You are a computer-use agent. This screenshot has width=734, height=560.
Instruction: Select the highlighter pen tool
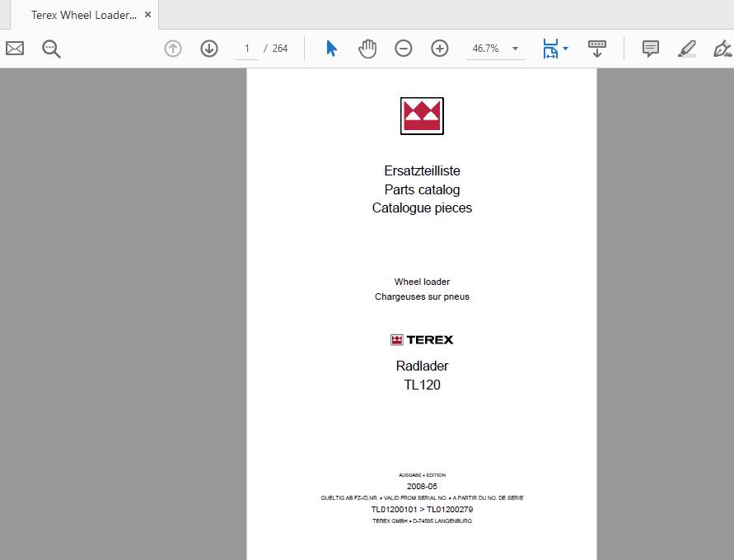687,49
